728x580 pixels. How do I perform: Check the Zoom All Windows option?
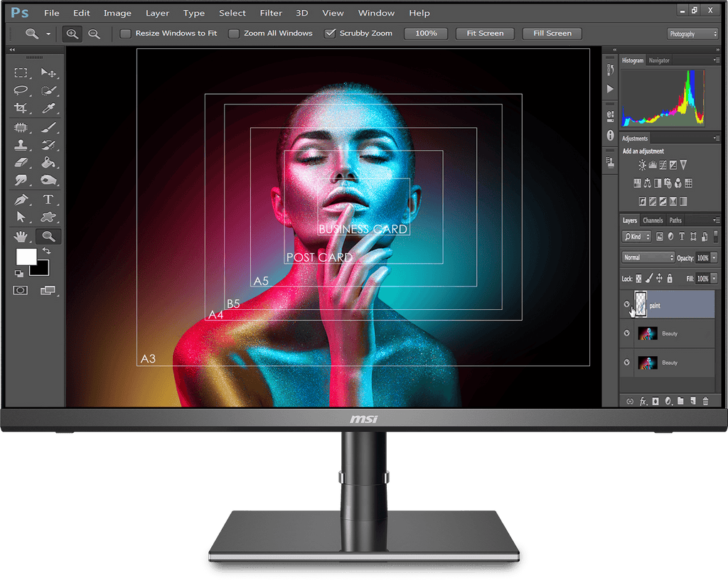[x=234, y=33]
